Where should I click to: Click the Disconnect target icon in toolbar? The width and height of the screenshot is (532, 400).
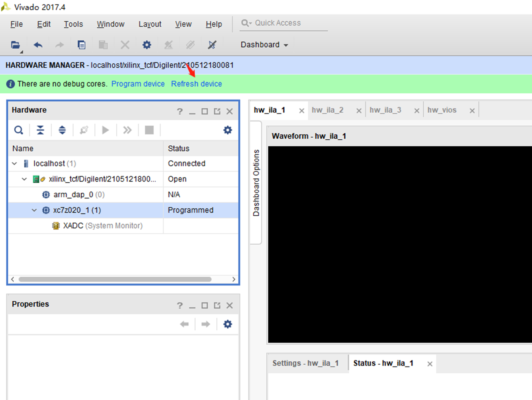click(x=212, y=45)
